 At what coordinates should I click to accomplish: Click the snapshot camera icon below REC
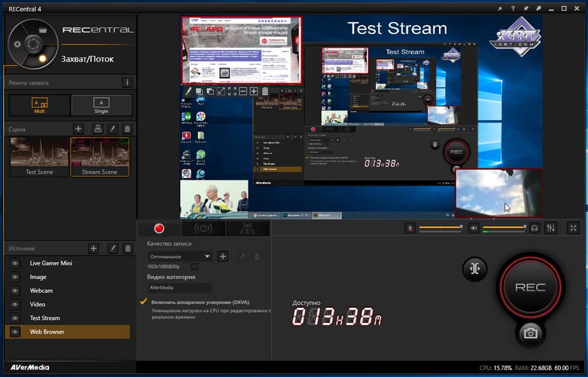pyautogui.click(x=530, y=333)
